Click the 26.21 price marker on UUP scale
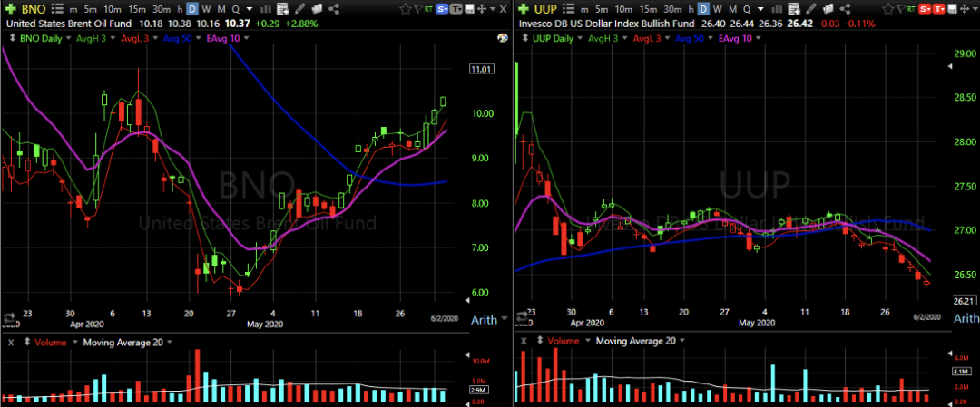 click(x=966, y=301)
